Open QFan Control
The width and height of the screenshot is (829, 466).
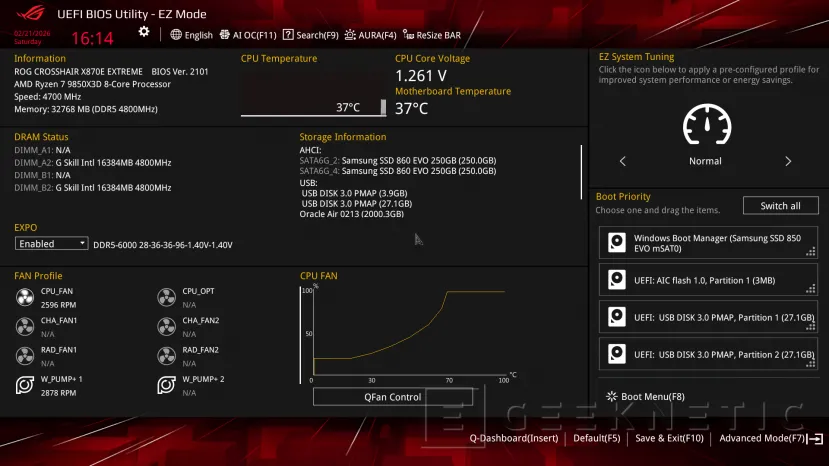(x=393, y=397)
